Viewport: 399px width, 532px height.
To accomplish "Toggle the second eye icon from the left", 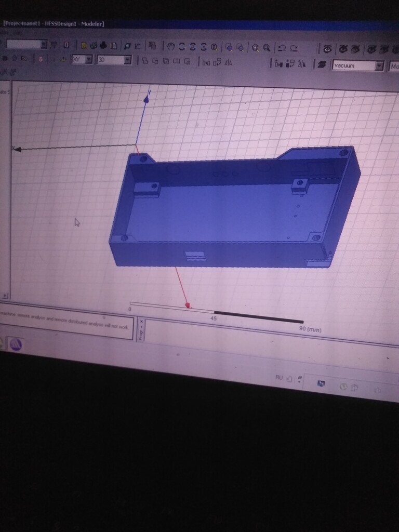I will [344, 49].
